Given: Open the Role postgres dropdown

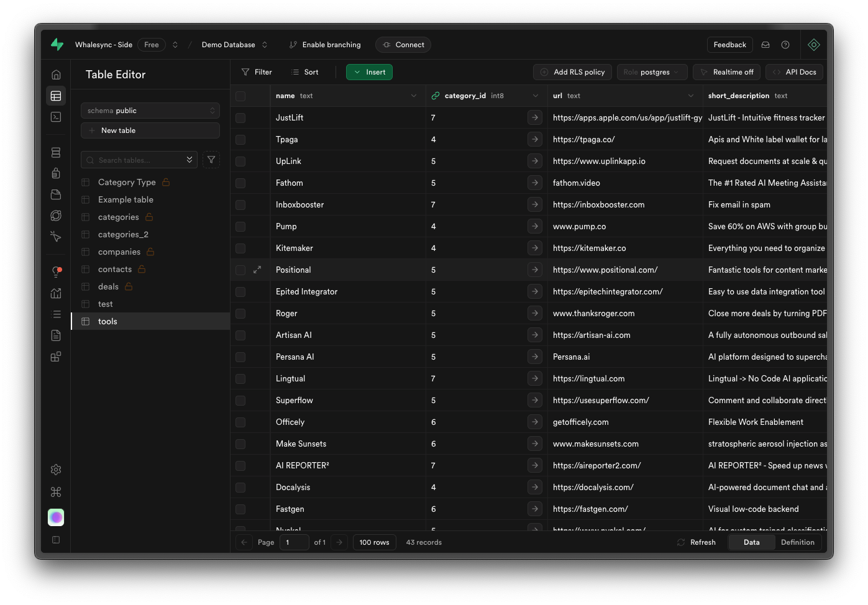Looking at the screenshot, I should (x=652, y=72).
